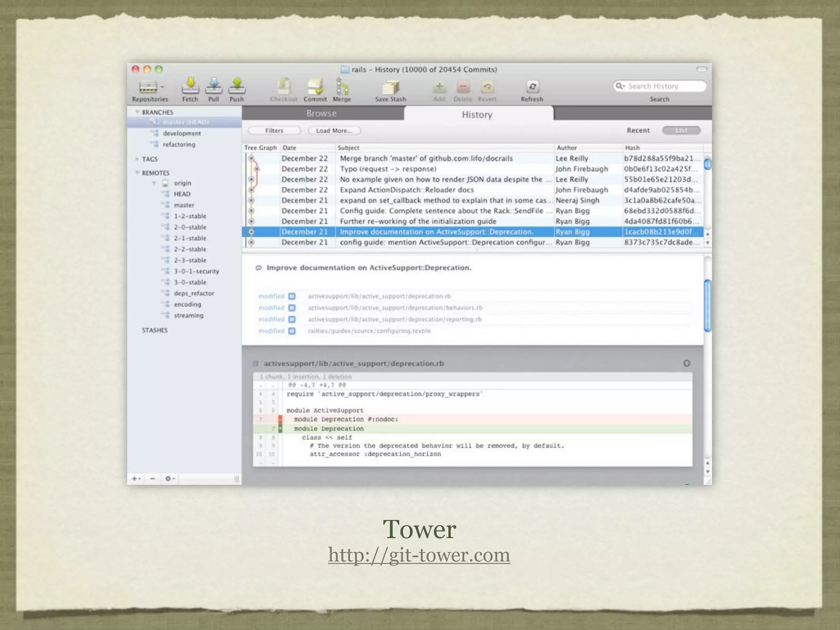Click the gear action menu in sidebar footer
Image resolution: width=840 pixels, height=630 pixels.
point(170,479)
